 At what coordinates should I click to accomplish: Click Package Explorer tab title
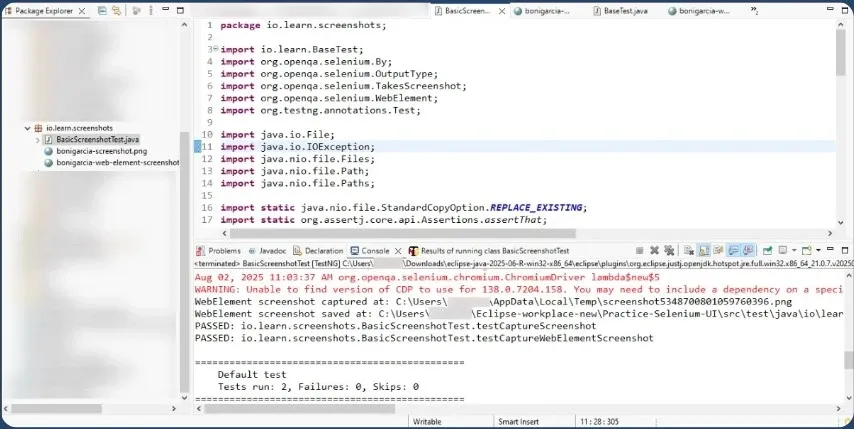(42, 11)
